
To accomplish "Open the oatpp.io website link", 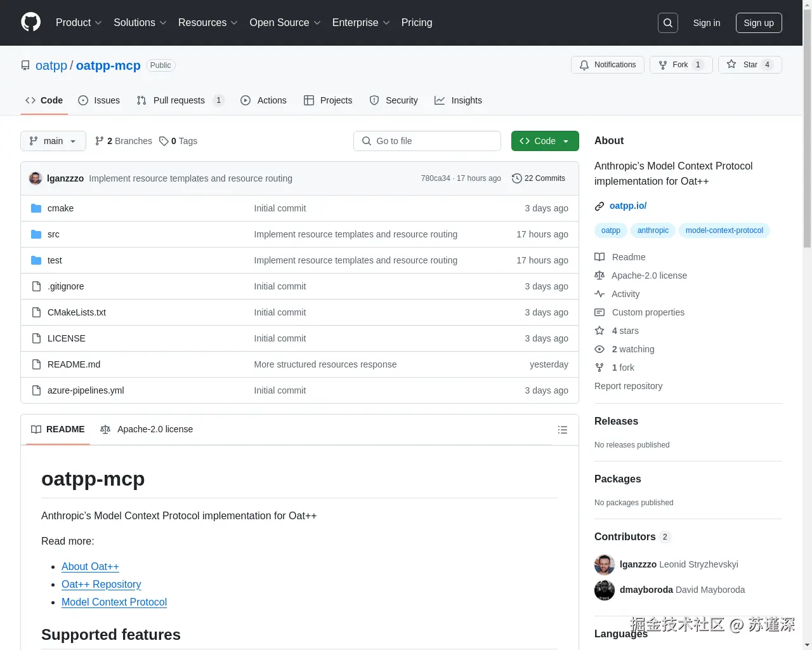I will pyautogui.click(x=627, y=206).
